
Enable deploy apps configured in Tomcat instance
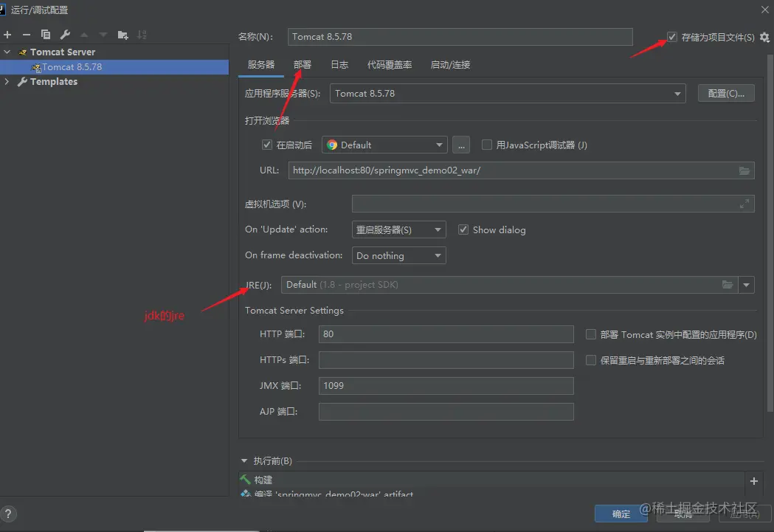591,334
